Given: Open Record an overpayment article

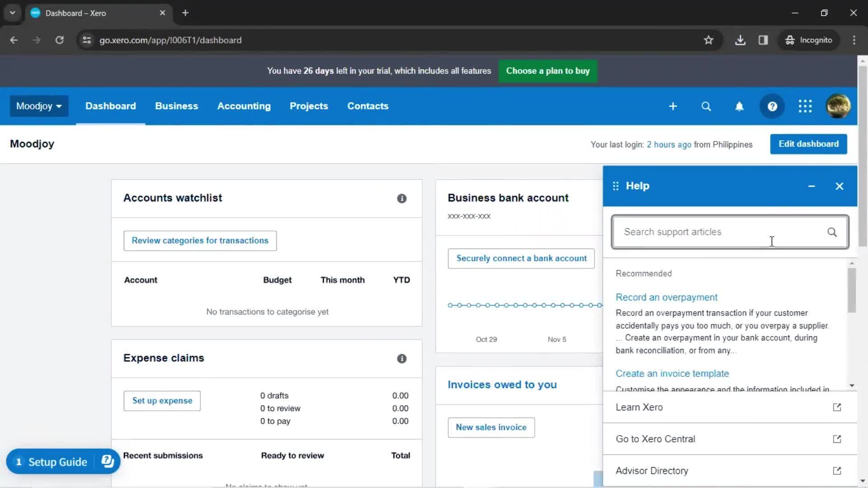Looking at the screenshot, I should 666,297.
